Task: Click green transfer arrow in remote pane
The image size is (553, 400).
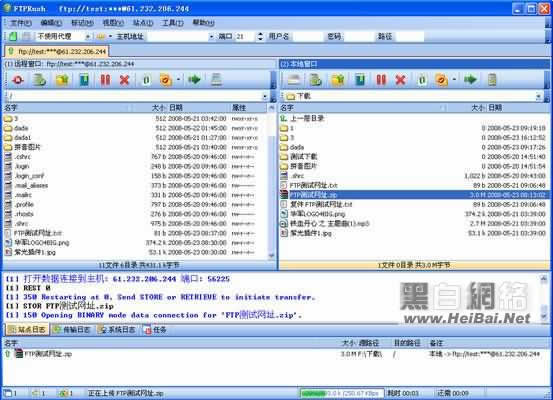Action: tap(194, 80)
